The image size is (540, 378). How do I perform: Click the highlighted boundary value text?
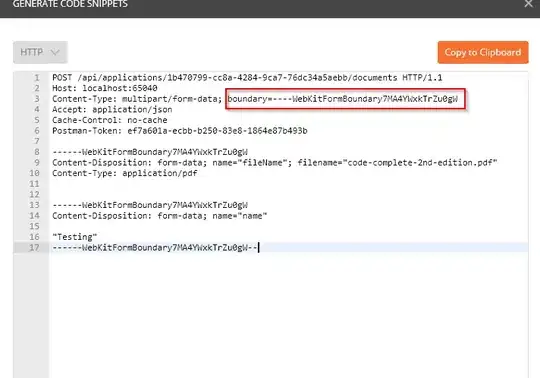[342, 99]
